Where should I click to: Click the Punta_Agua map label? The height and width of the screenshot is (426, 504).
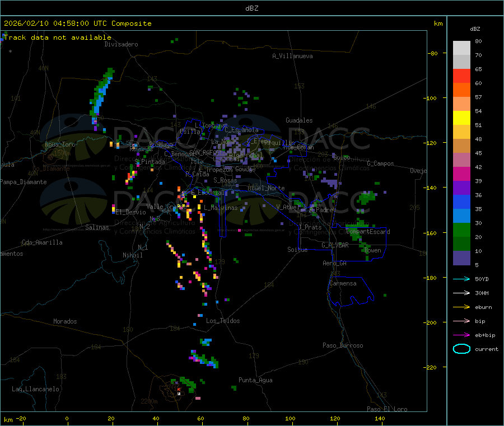tap(255, 380)
